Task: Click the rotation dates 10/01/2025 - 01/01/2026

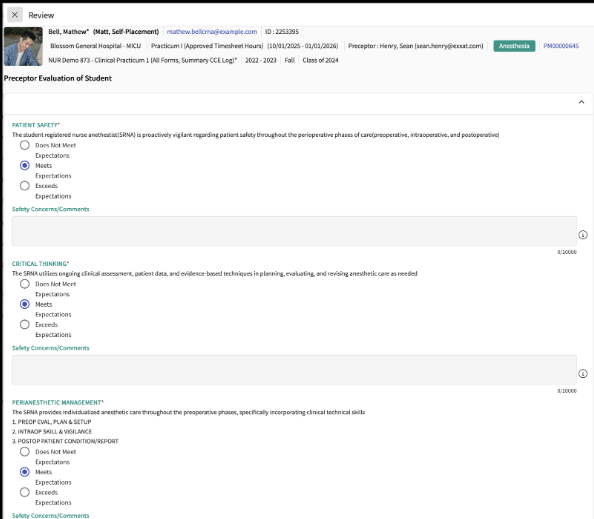Action: pyautogui.click(x=303, y=46)
